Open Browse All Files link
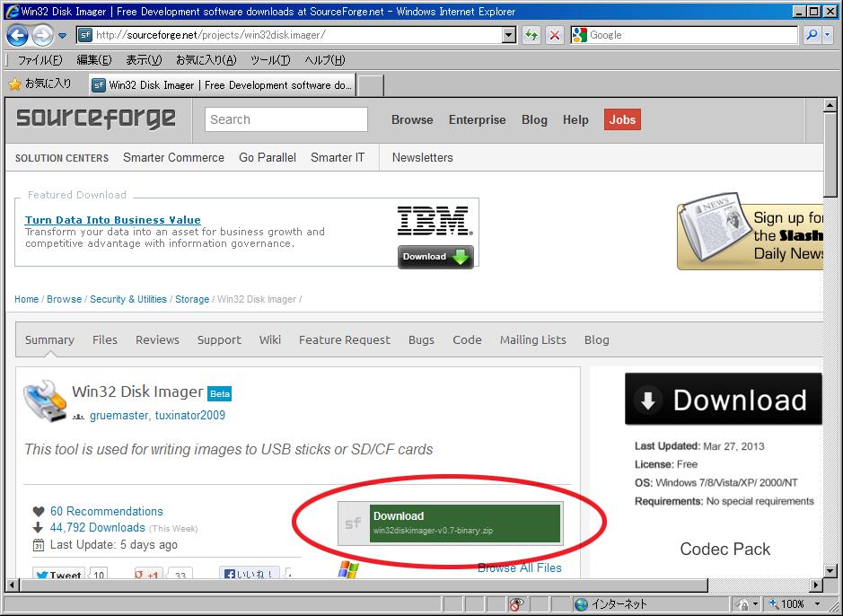This screenshot has height=616, width=843. pos(519,568)
